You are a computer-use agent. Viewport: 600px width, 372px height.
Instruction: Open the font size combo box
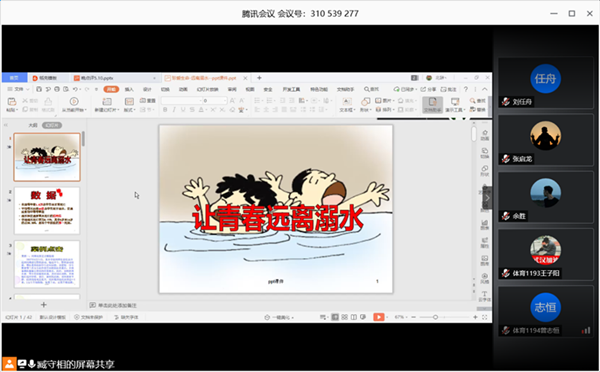coord(215,101)
